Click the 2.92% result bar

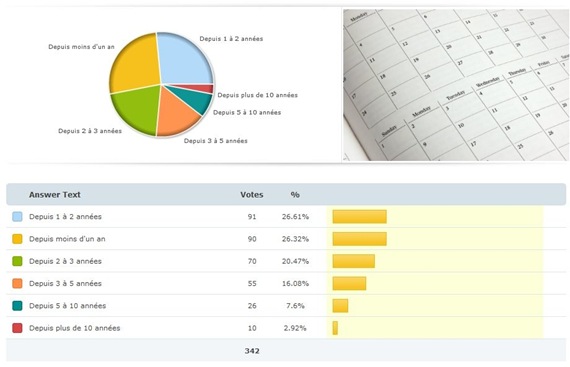[335, 328]
